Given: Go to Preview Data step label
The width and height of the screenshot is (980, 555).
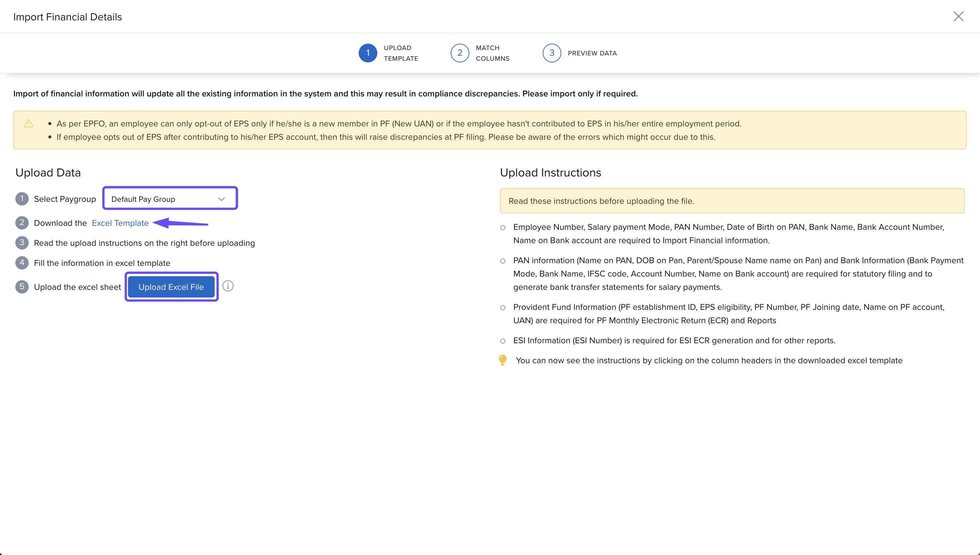Looking at the screenshot, I should (592, 53).
